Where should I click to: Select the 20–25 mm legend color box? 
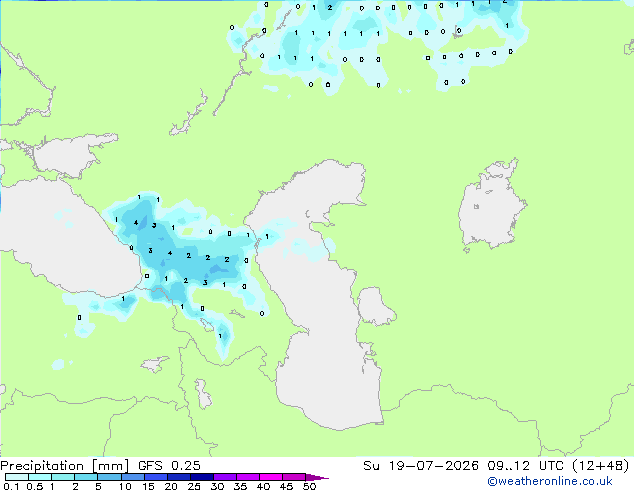coord(179,477)
